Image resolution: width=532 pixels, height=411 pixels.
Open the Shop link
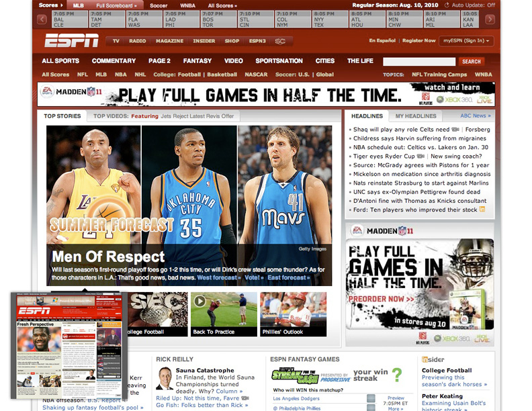click(x=232, y=41)
